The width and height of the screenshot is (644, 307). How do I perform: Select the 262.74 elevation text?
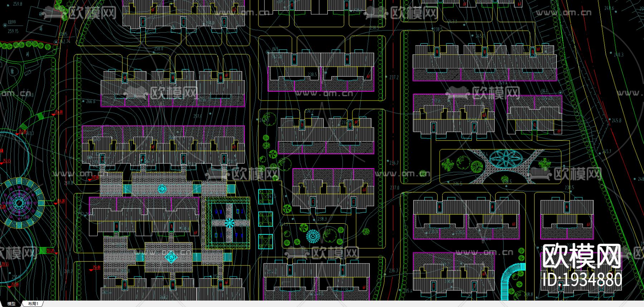click(65, 42)
